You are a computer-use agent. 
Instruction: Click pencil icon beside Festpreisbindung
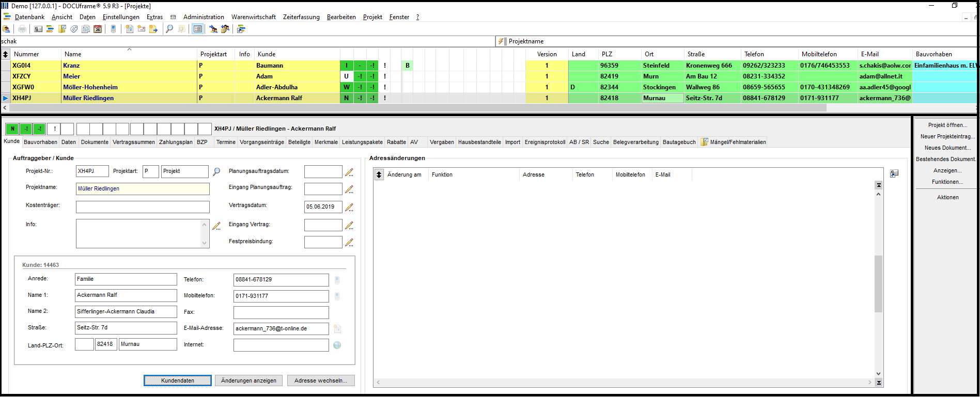point(349,242)
